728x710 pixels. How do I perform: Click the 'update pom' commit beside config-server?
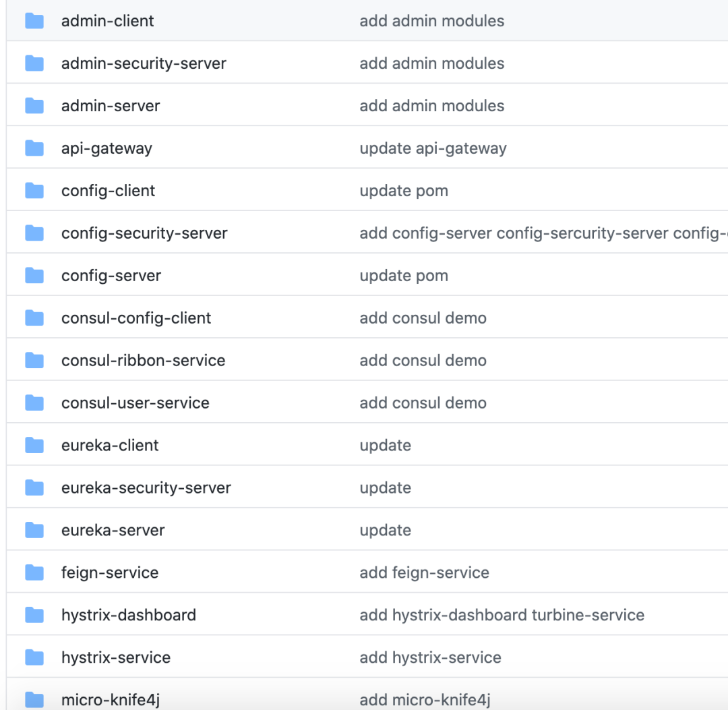coord(403,275)
